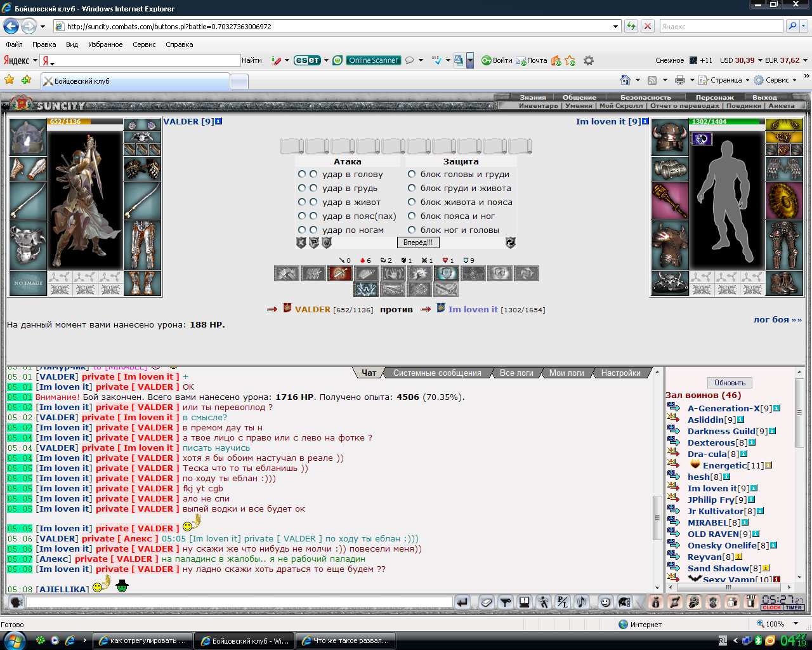Toggle chat sound with music note icon
Image resolution: width=812 pixels, height=650 pixels.
[x=582, y=602]
